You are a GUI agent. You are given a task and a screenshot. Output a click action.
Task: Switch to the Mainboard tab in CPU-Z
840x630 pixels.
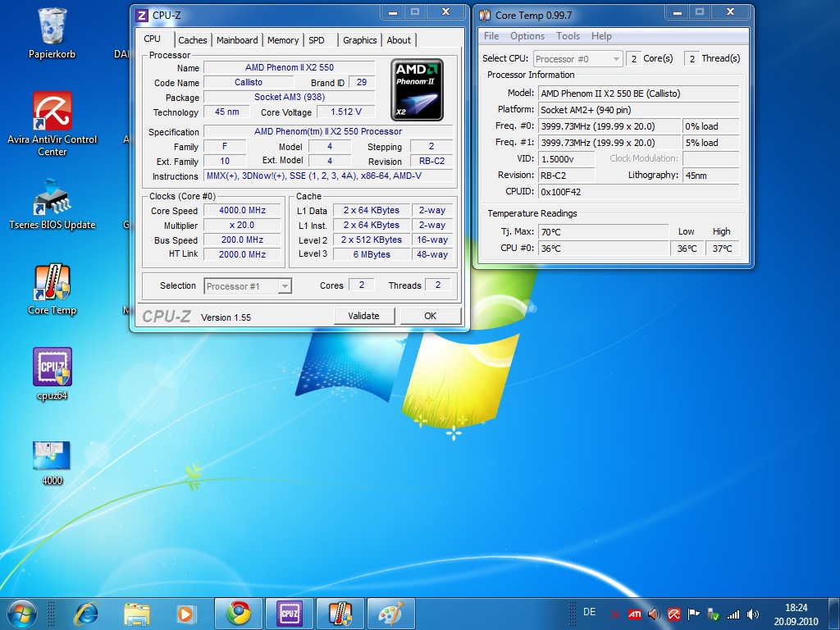[x=237, y=40]
